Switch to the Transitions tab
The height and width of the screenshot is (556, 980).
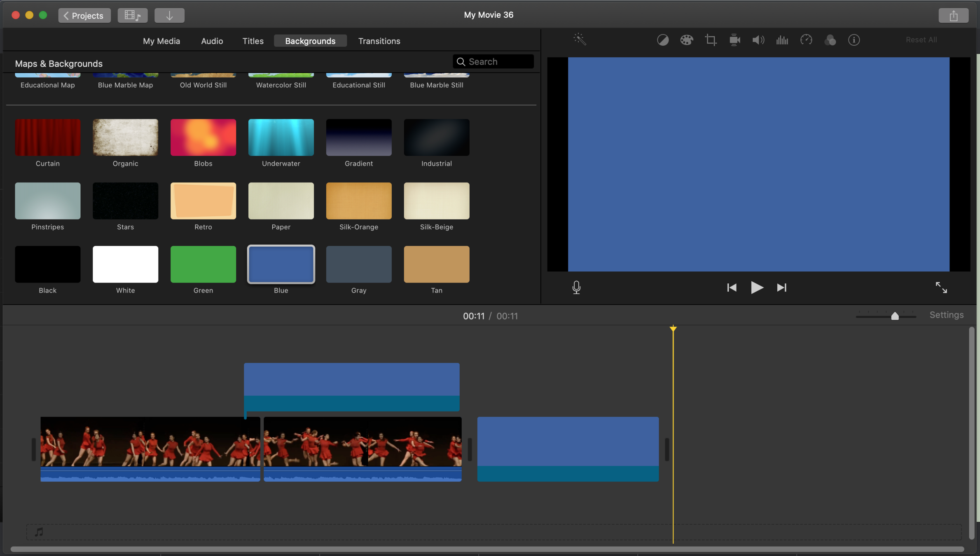379,41
